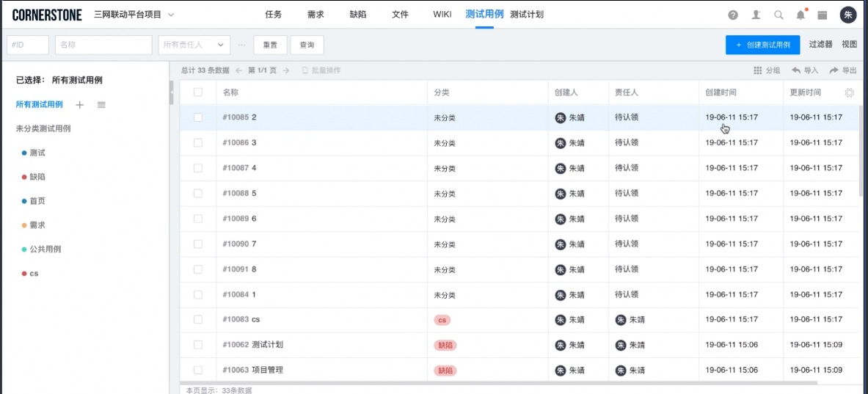
Task: Check the box for test case #10085
Action: tap(198, 117)
